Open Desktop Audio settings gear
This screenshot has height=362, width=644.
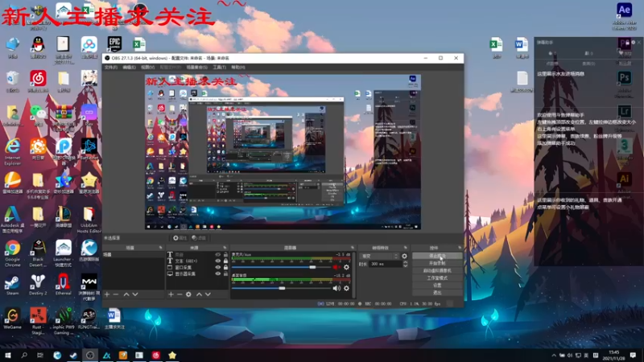click(x=346, y=289)
